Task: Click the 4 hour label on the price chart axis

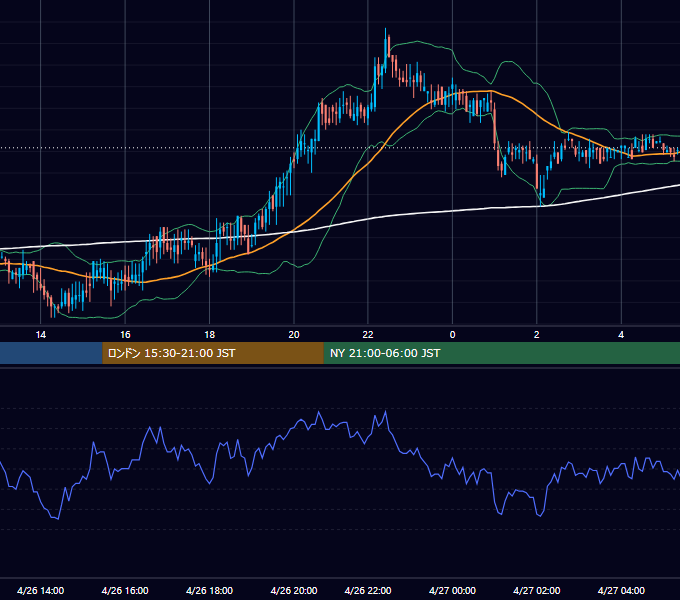Action: (x=621, y=335)
